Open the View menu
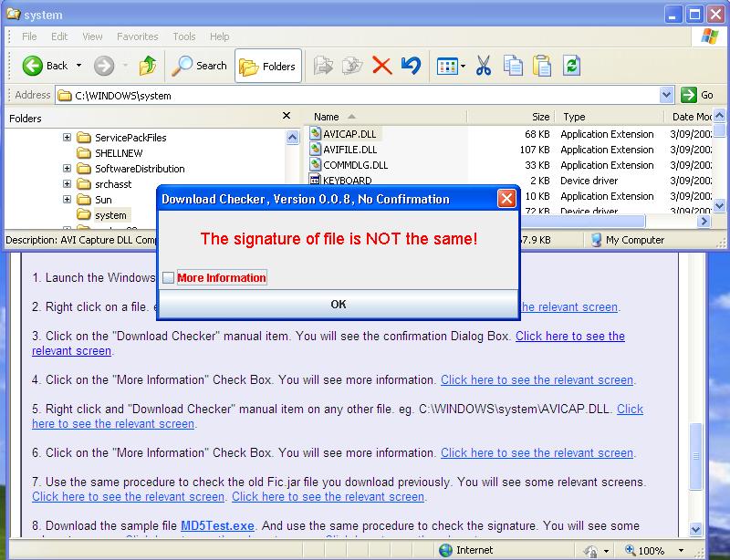 [92, 36]
